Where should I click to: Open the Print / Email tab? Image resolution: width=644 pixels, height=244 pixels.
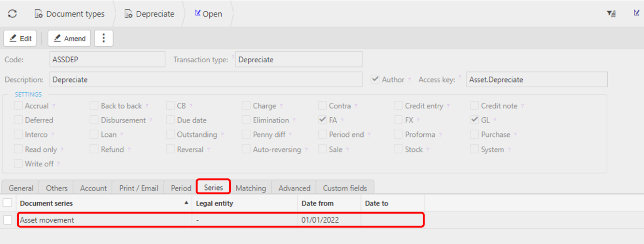tap(139, 188)
